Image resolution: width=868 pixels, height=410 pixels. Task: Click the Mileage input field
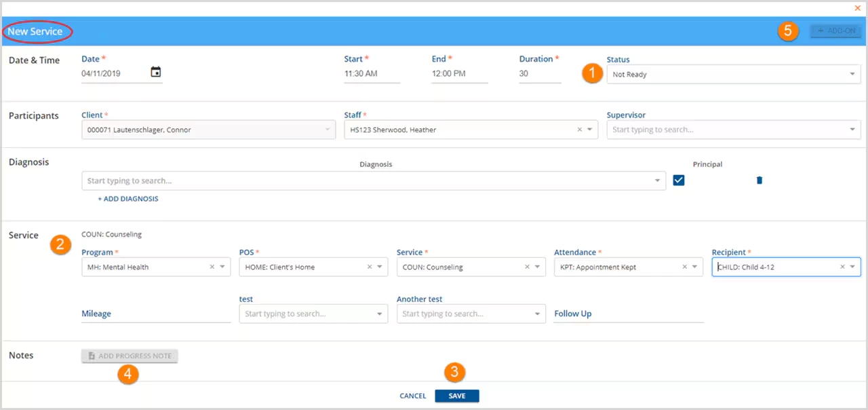156,314
